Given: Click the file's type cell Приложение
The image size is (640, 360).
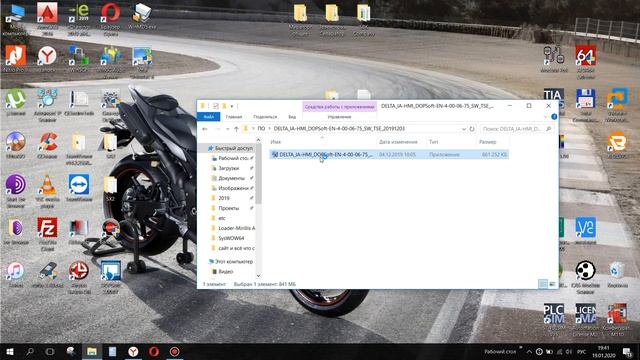Looking at the screenshot, I should click(444, 155).
